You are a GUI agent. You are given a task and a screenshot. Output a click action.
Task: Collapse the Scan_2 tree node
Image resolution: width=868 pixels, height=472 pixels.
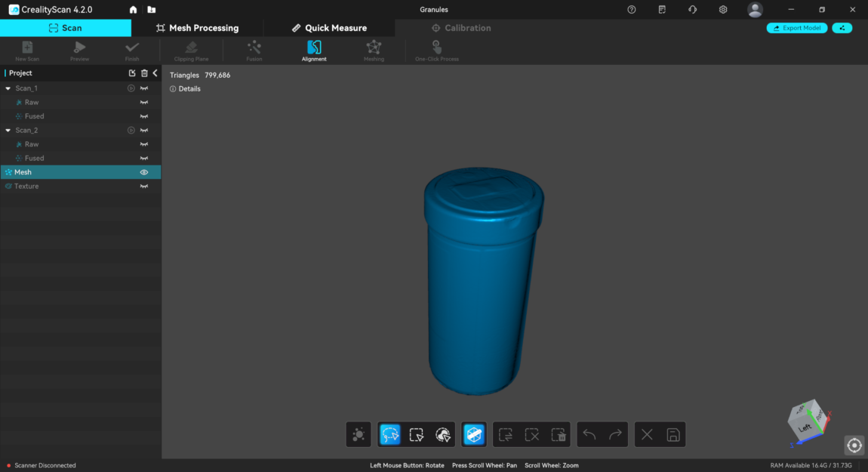(8, 131)
